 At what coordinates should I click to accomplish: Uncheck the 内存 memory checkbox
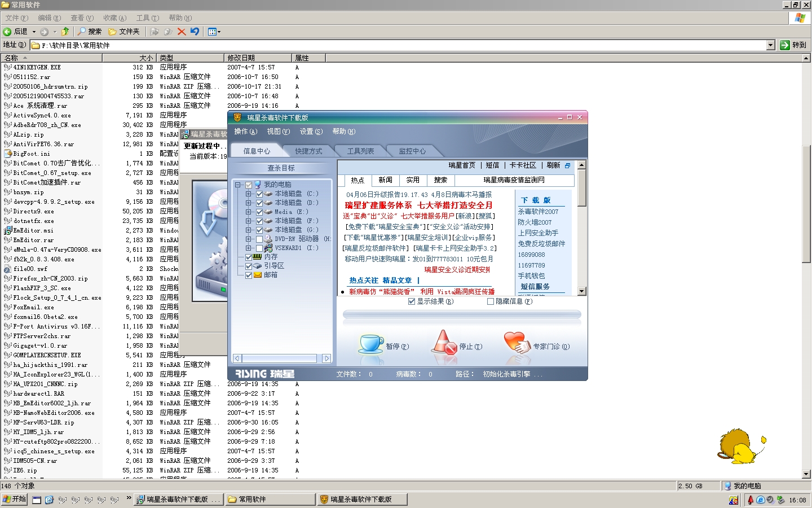click(x=249, y=257)
